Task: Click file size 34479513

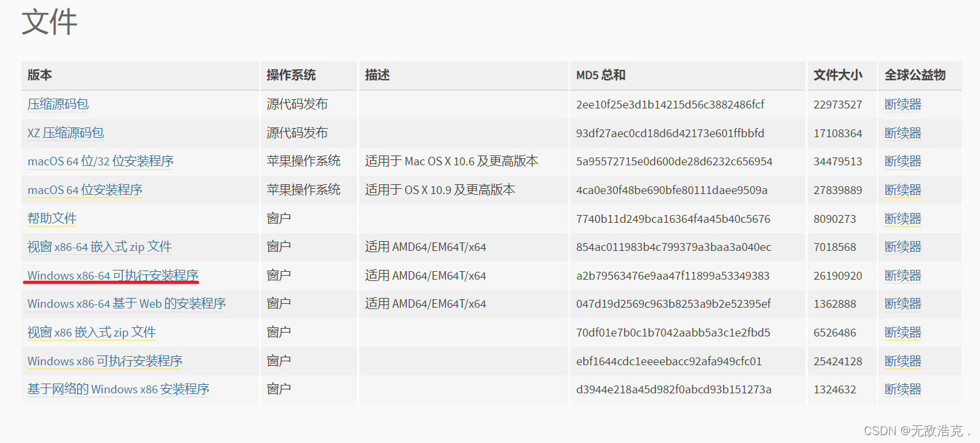Action: (x=838, y=161)
